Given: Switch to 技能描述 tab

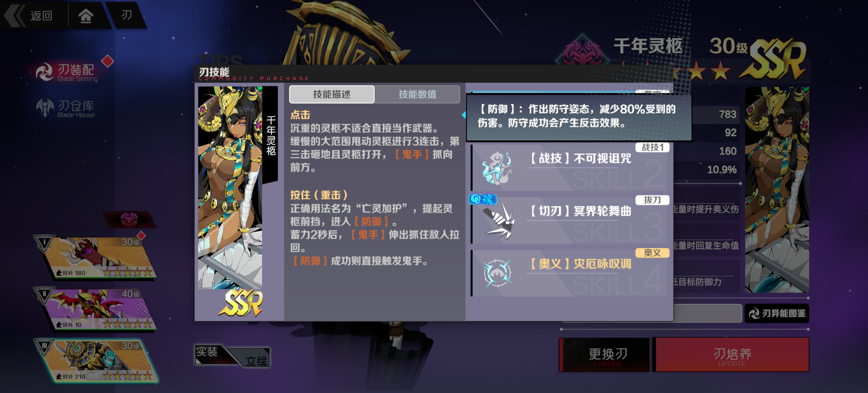Looking at the screenshot, I should 331,94.
